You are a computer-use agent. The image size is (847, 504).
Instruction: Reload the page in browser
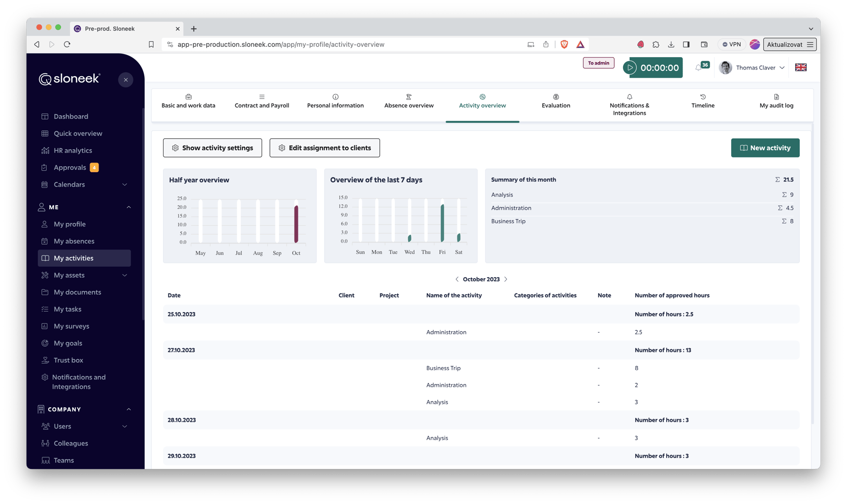[x=67, y=44]
